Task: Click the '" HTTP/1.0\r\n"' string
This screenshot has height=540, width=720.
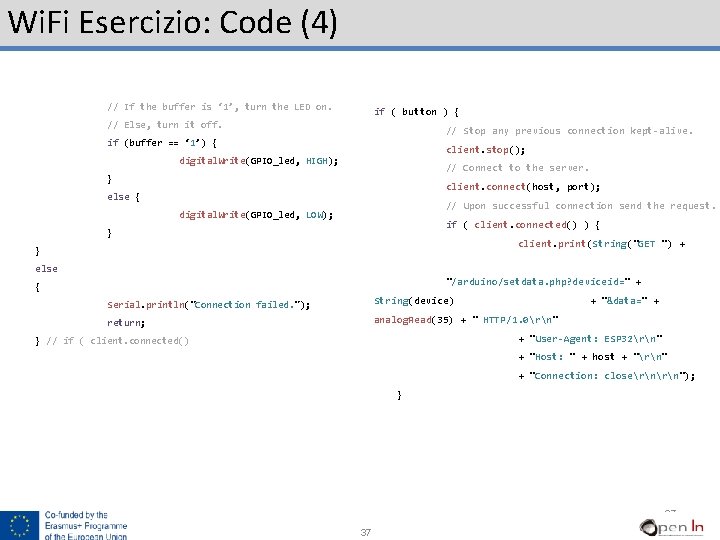Action: coord(515,320)
